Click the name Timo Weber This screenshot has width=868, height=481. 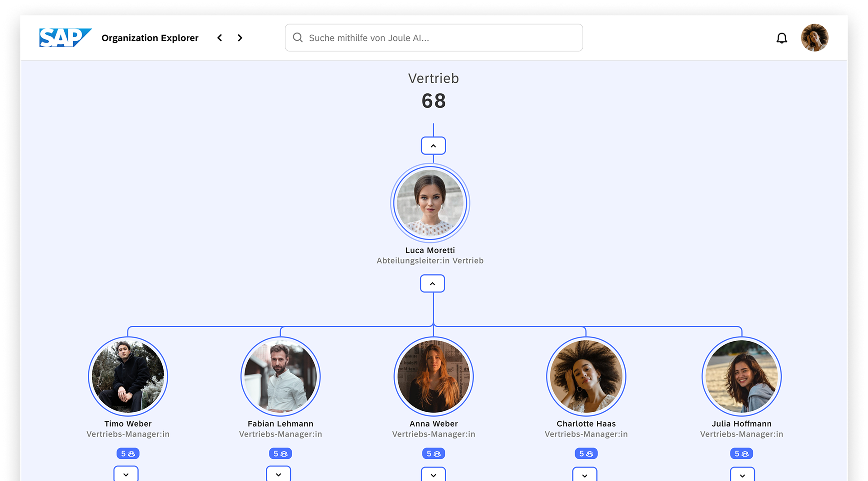128,424
